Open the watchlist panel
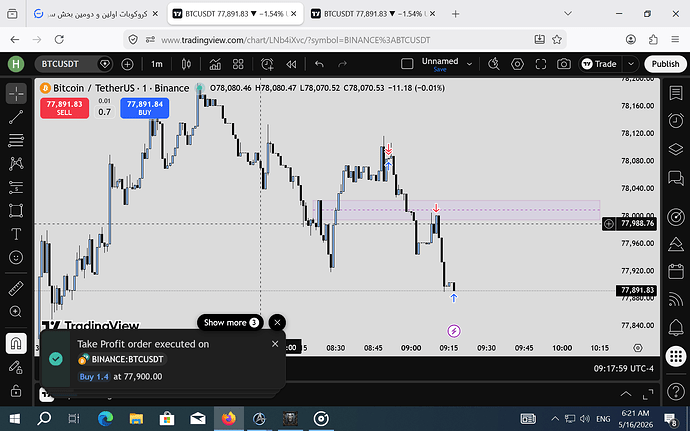 point(675,93)
